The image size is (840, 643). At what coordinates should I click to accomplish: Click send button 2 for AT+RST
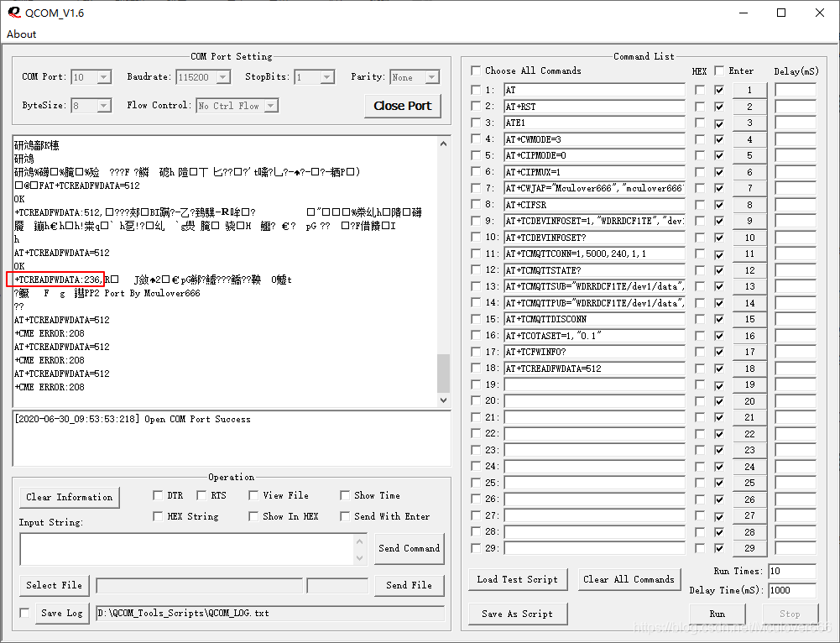tap(749, 107)
